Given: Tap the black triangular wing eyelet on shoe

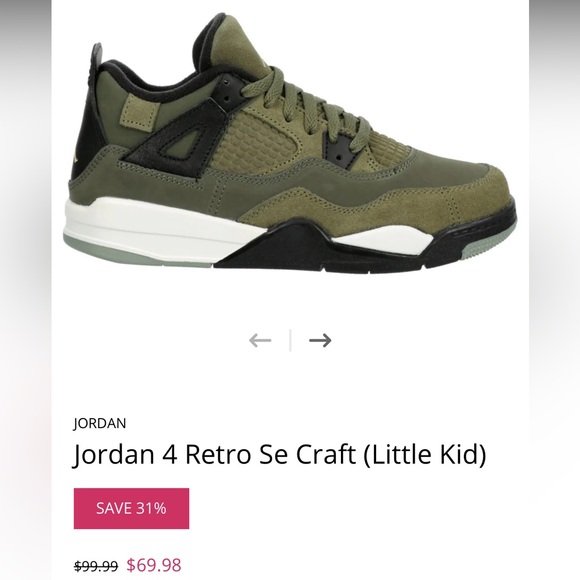Looking at the screenshot, I should 178,135.
